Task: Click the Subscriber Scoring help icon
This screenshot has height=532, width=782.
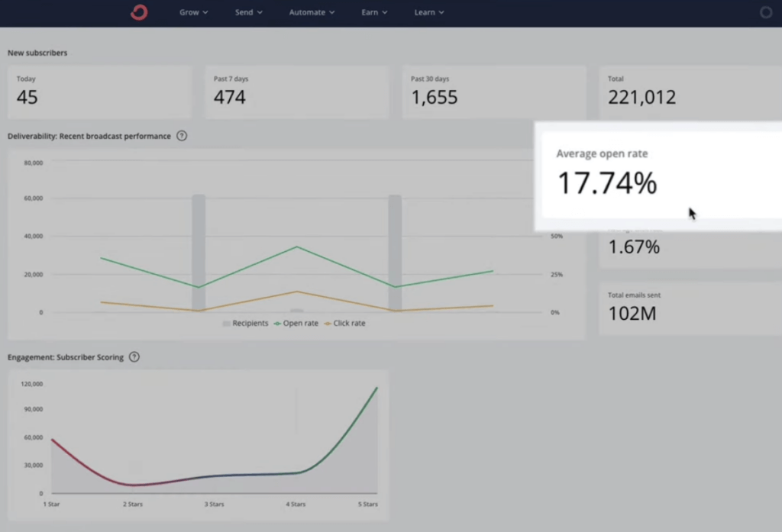Action: 134,357
